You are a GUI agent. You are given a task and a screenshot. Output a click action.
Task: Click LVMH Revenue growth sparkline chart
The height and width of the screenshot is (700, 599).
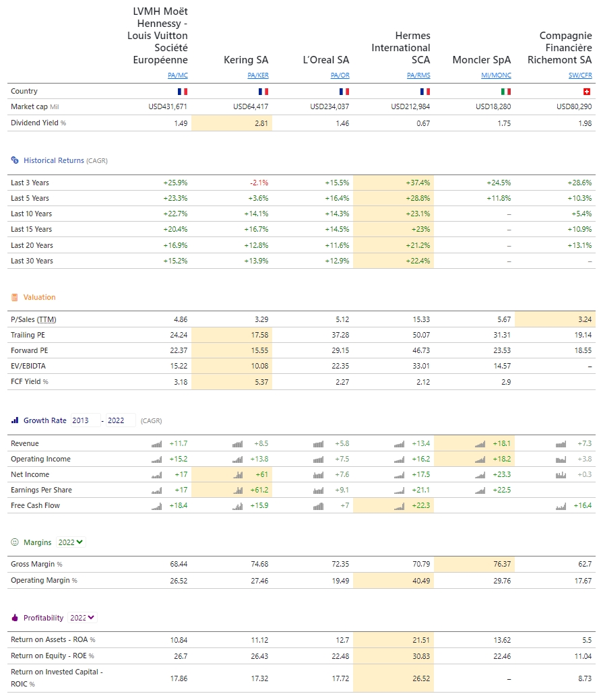[157, 444]
